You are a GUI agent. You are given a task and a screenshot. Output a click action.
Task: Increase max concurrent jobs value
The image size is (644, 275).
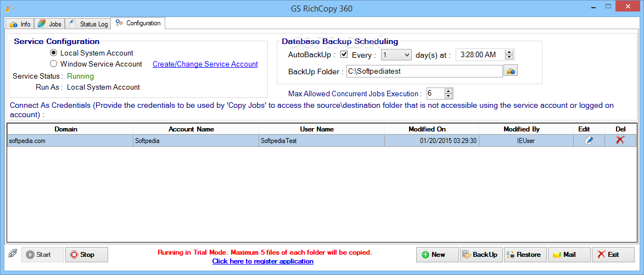point(449,91)
